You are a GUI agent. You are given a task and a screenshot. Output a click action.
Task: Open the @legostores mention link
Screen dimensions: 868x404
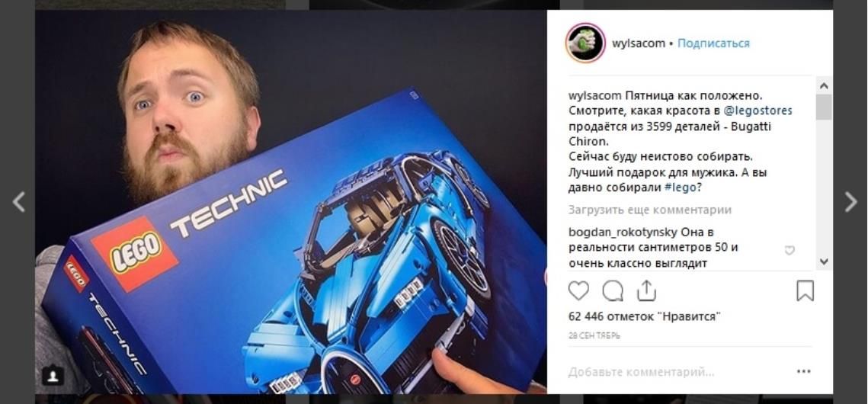[x=757, y=111]
